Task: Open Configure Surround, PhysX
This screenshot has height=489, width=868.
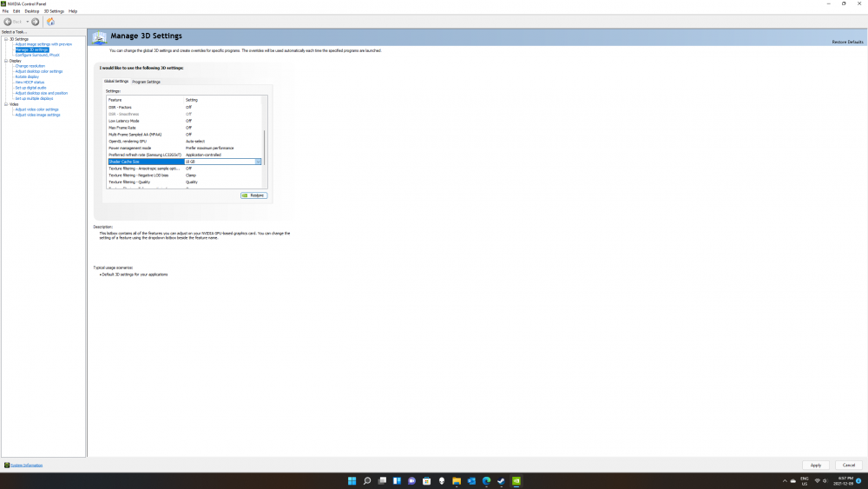Action: point(37,56)
